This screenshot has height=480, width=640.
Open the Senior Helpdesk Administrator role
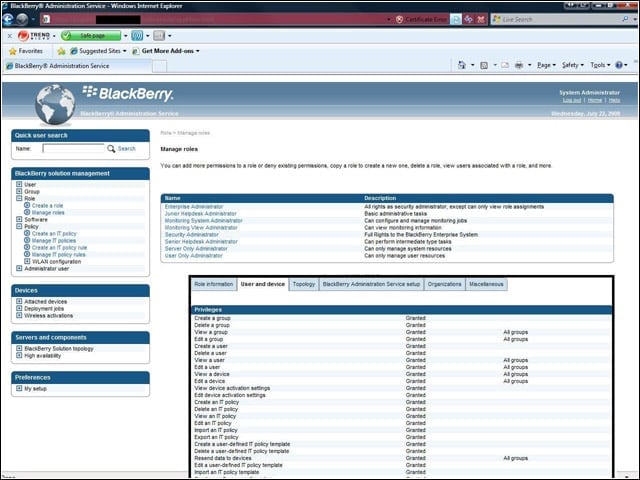pyautogui.click(x=201, y=242)
